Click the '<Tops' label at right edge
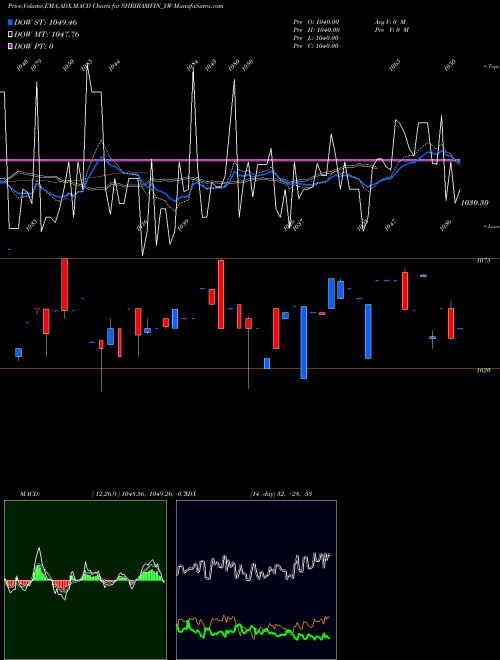 click(x=492, y=67)
